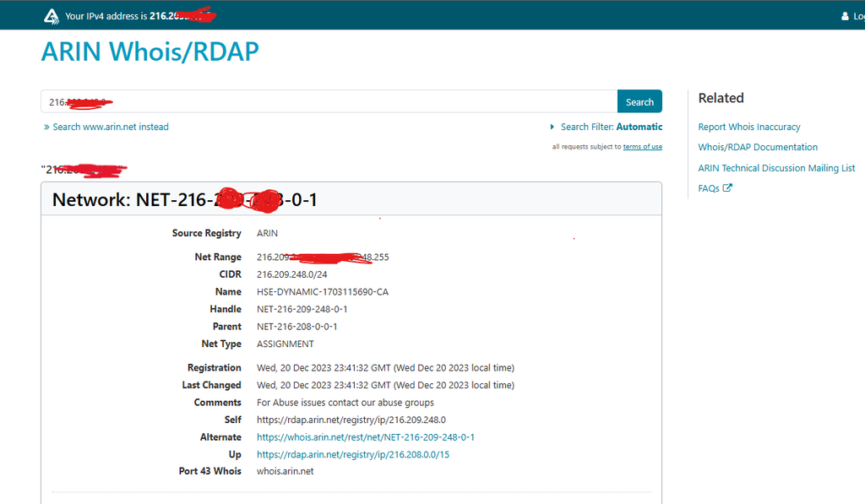Select the Comments abuse contact text

[x=345, y=403]
